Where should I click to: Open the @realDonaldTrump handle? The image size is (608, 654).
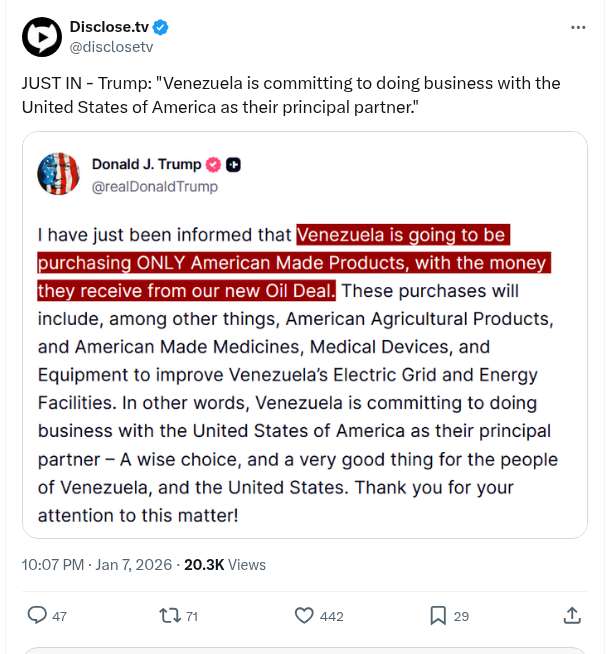coord(154,185)
